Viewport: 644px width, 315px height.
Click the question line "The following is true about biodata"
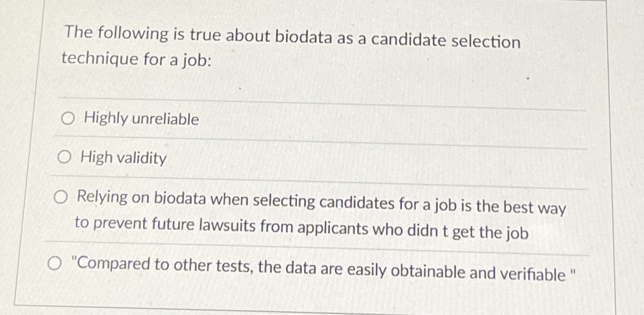point(292,37)
